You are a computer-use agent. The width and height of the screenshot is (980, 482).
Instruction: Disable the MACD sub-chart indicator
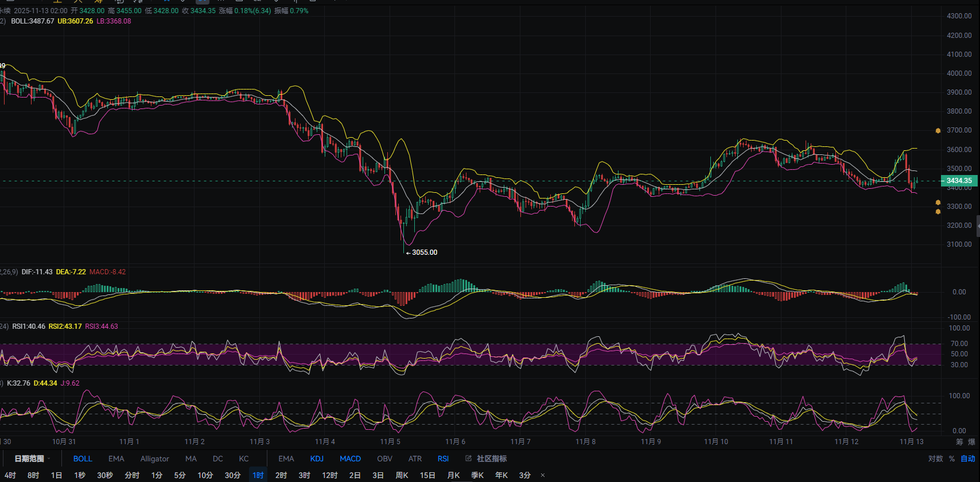tap(350, 458)
